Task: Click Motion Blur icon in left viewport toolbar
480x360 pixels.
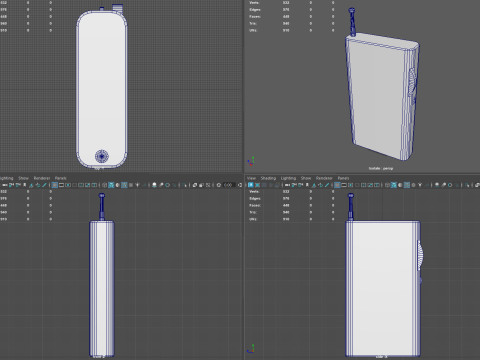Action: (x=161, y=185)
